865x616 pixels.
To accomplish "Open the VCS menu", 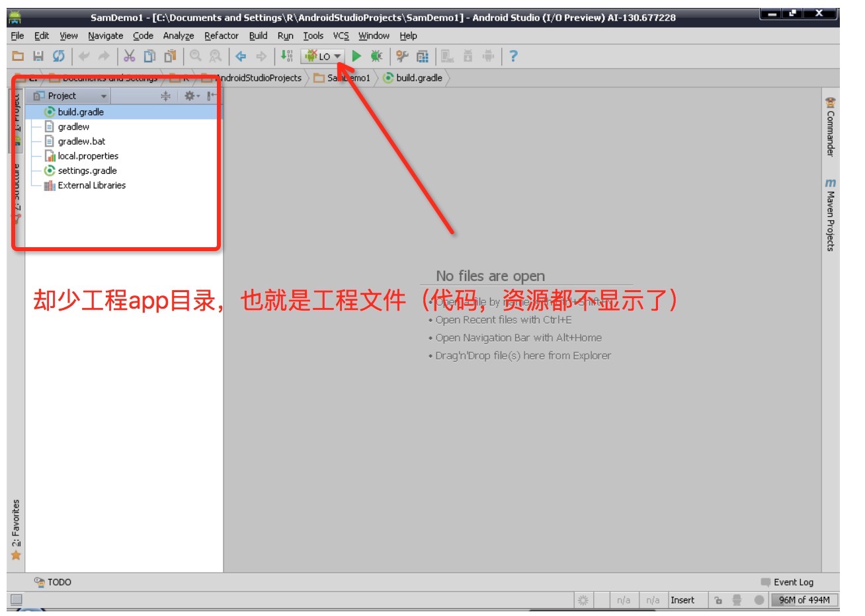I will coord(341,36).
